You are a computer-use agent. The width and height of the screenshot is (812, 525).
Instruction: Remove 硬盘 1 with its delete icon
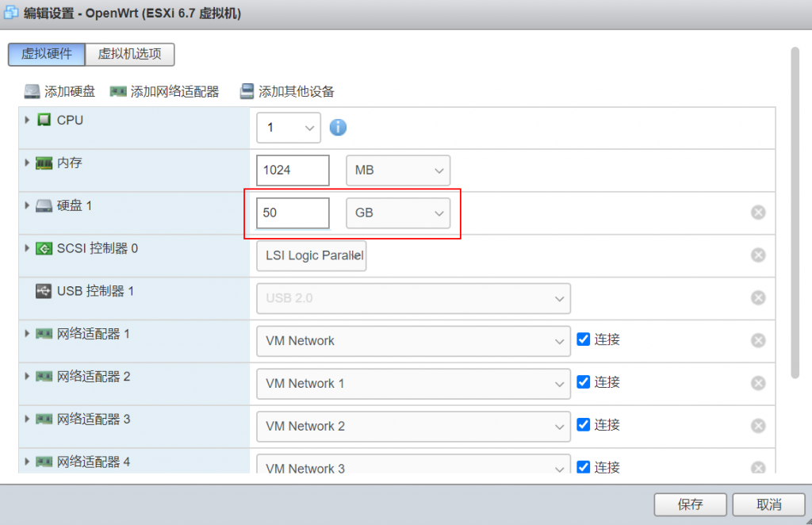pyautogui.click(x=758, y=212)
